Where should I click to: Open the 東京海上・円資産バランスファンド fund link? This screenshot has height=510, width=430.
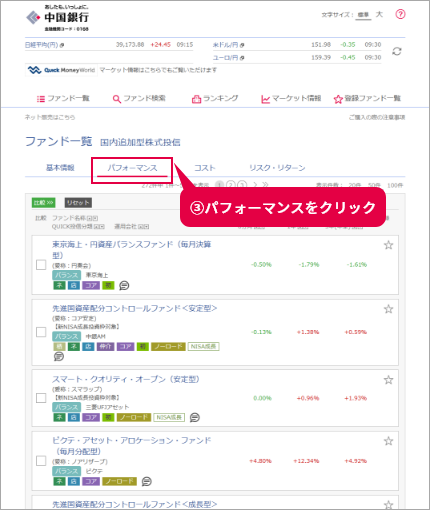pyautogui.click(x=132, y=250)
